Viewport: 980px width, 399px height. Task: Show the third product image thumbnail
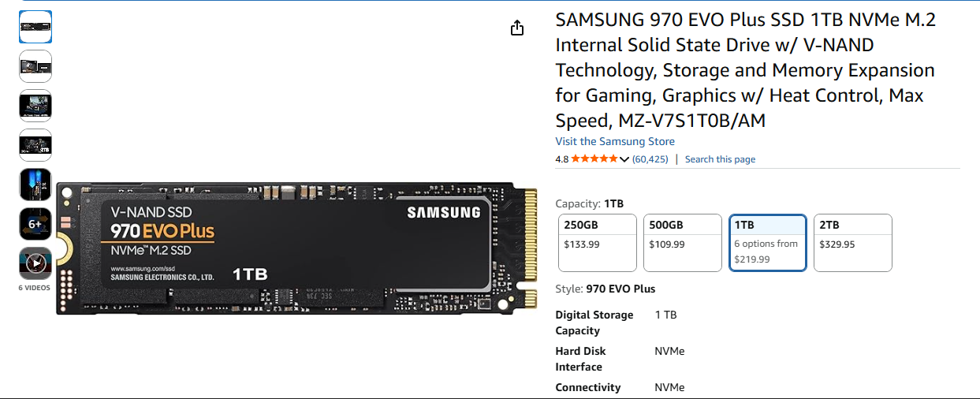point(35,106)
